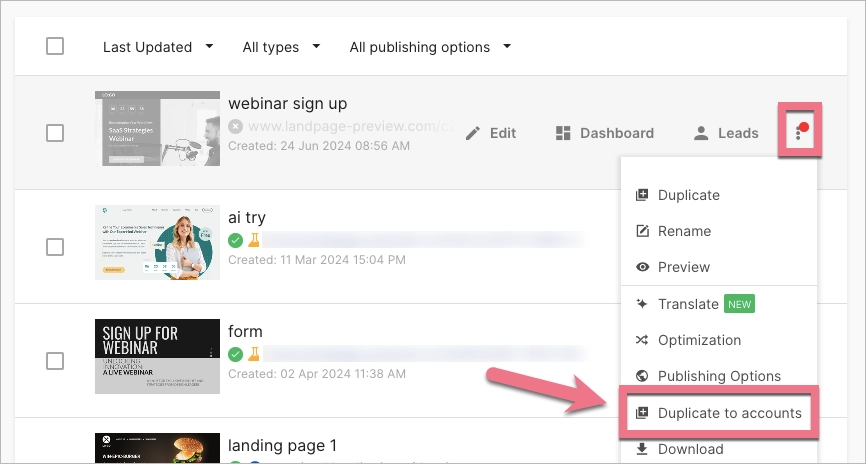Open the ai try page thumbnail
The width and height of the screenshot is (866, 464).
pos(157,243)
